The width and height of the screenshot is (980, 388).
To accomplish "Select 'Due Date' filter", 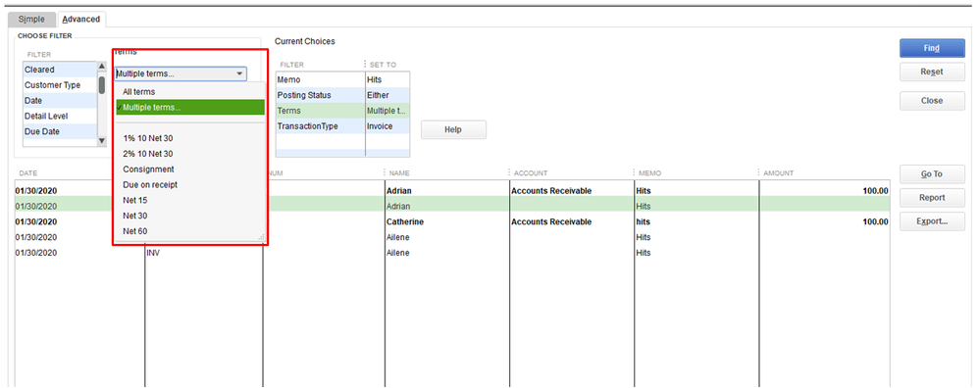I will pos(60,131).
